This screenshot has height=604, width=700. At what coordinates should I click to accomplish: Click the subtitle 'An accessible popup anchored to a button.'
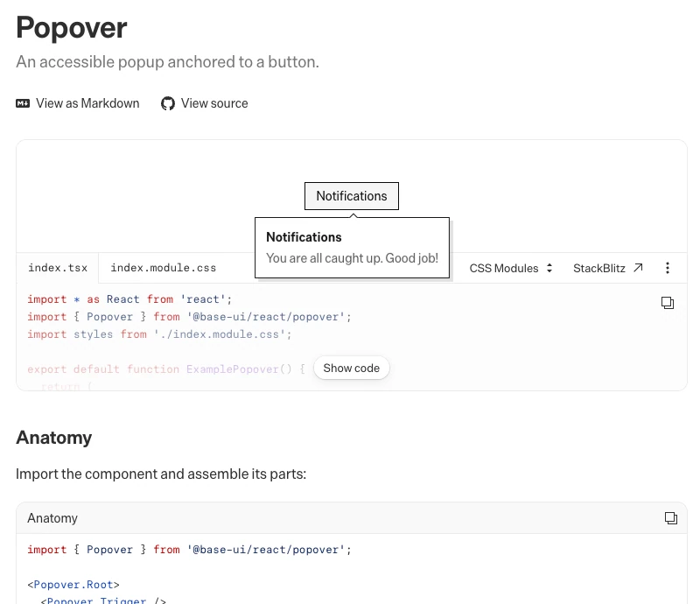click(168, 62)
